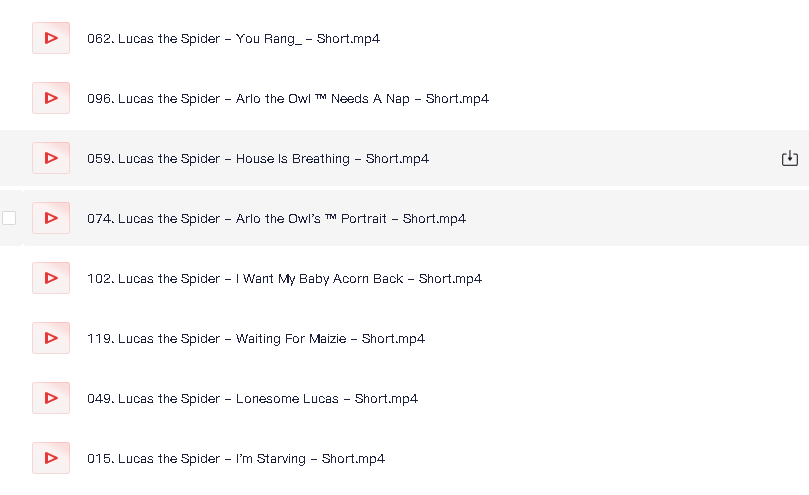The height and width of the screenshot is (495, 809).
Task: Click video icon for Arlo the Owl's Portrait
Action: coord(51,218)
